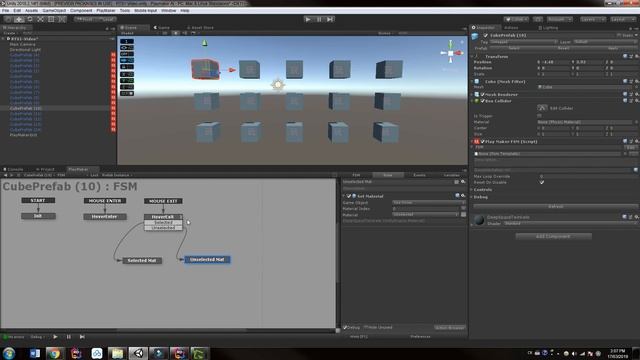Select the red highlighted cube in the scene
Viewport: 640px width, 360px height.
pyautogui.click(x=205, y=69)
